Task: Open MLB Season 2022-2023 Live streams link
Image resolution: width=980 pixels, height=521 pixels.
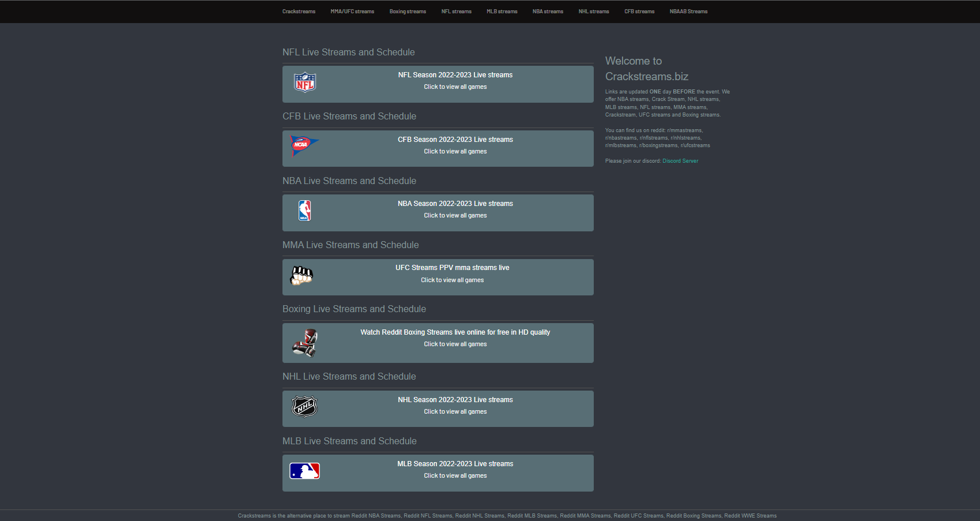Action: click(x=455, y=464)
